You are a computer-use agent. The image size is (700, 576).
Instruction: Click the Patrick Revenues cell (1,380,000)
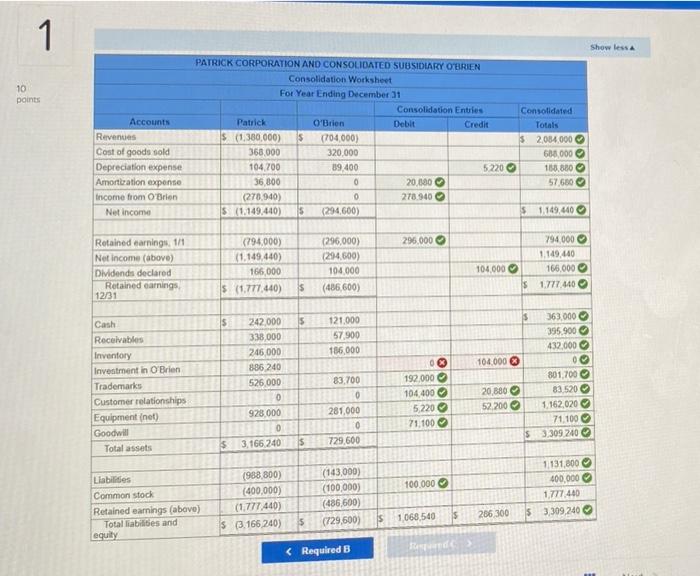258,138
